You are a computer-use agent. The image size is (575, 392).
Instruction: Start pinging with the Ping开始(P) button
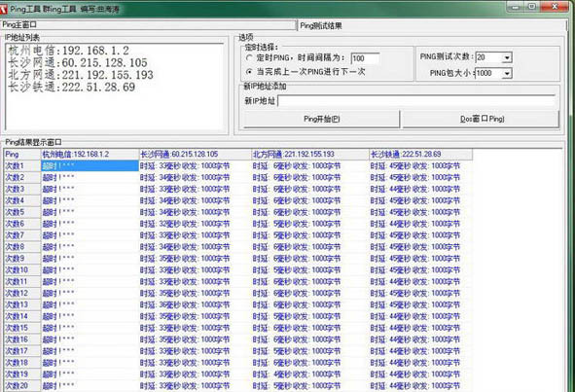click(322, 120)
